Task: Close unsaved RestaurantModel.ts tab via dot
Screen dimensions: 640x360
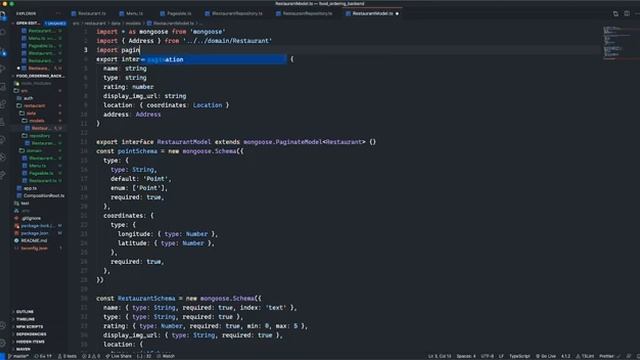Action: (x=397, y=13)
